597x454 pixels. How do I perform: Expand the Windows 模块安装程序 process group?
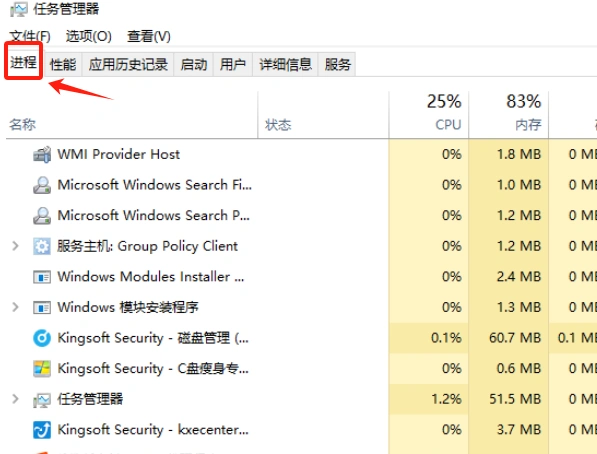[x=16, y=307]
